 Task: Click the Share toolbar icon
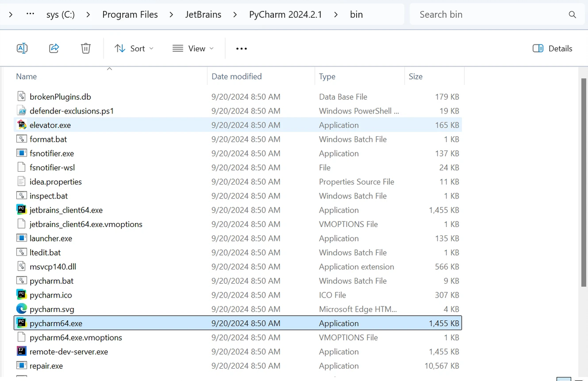54,48
